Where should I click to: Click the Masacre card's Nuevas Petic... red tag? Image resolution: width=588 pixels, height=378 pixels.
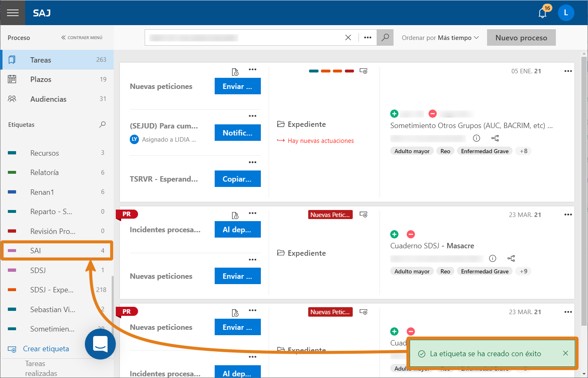tap(330, 215)
